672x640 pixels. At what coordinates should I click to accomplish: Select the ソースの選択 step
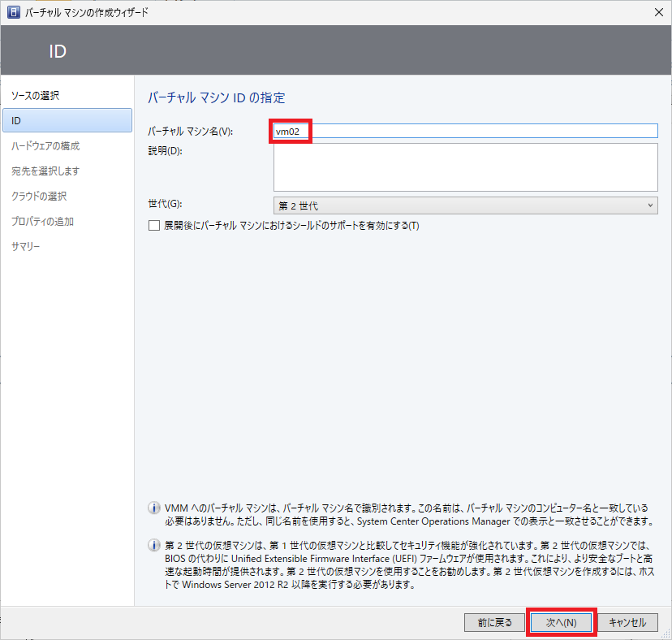click(35, 96)
